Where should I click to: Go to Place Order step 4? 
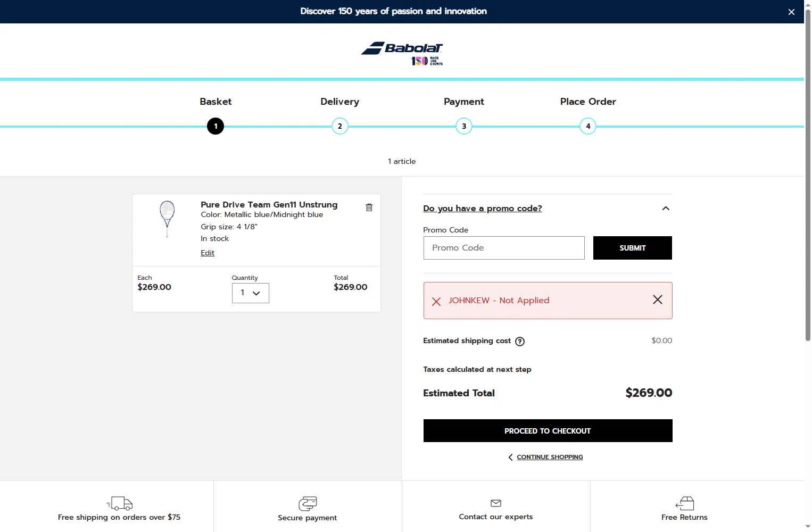(x=588, y=126)
